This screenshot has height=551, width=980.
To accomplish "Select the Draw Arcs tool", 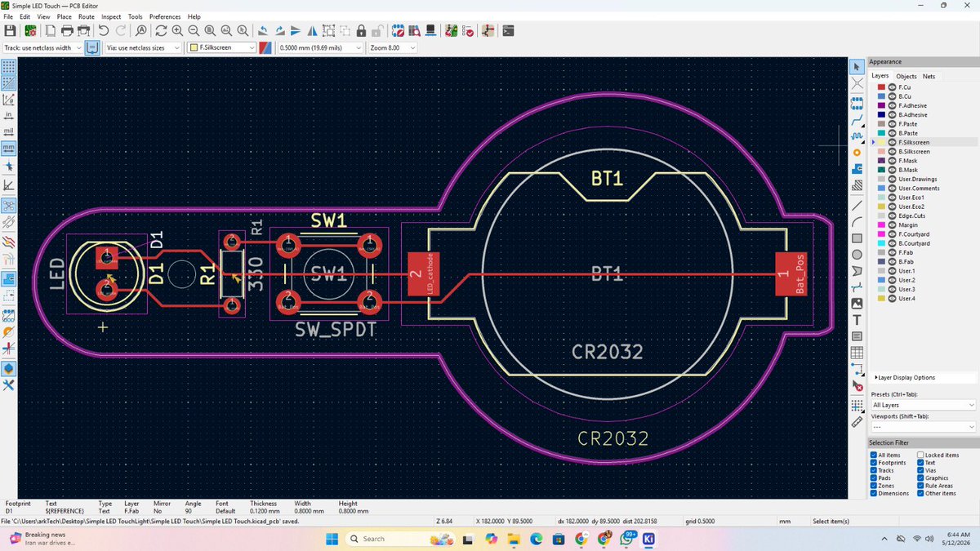I will [x=857, y=221].
